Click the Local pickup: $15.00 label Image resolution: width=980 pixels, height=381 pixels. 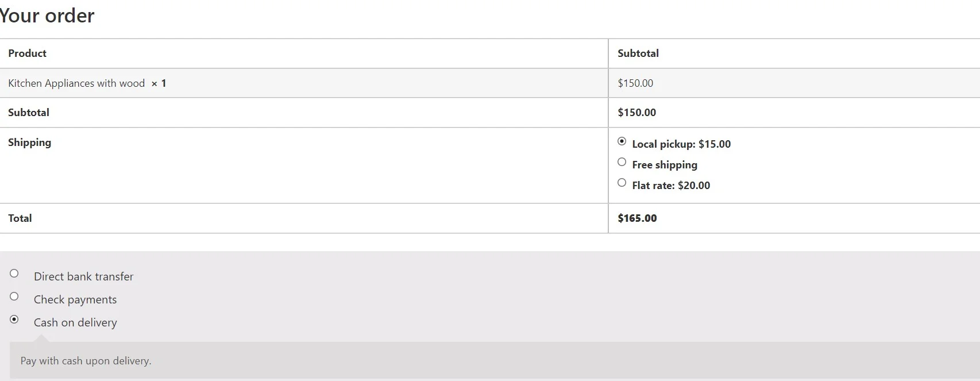(x=681, y=144)
